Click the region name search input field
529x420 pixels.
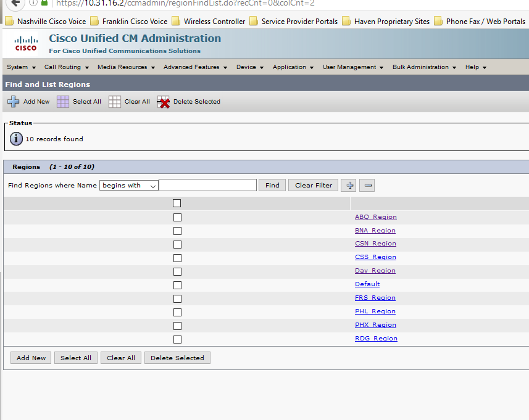208,185
